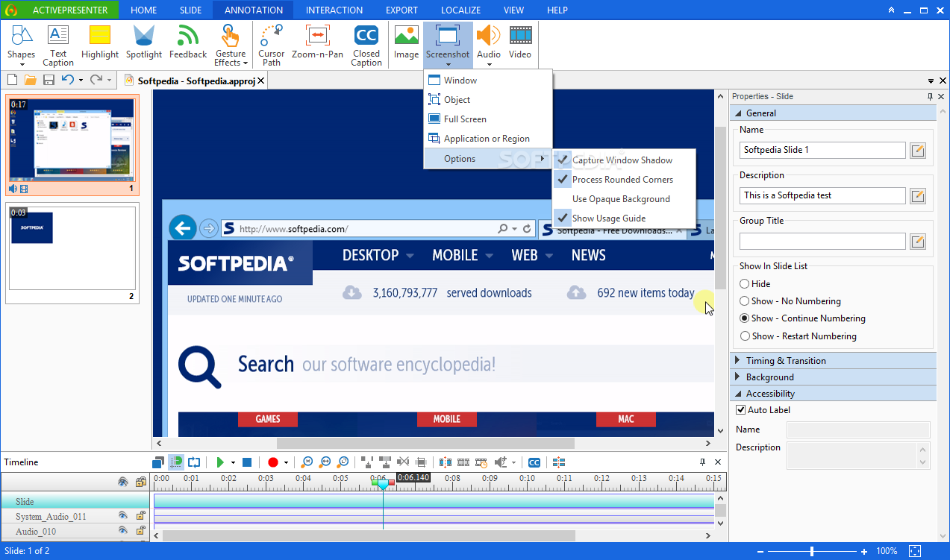The image size is (950, 560).
Task: Hide the System_Audio_011 track eye icon
Action: pyautogui.click(x=123, y=515)
